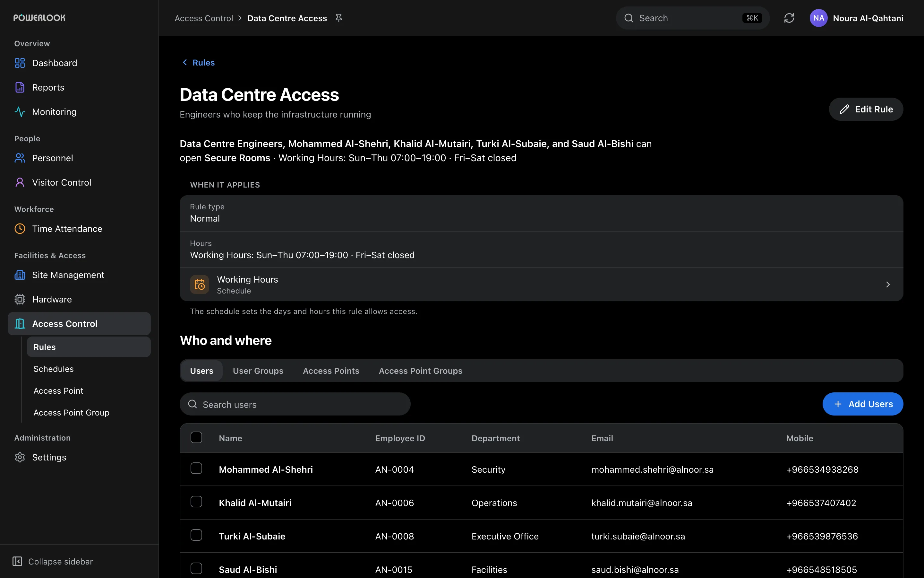The width and height of the screenshot is (924, 578).
Task: Open the Reports sidebar icon
Action: (x=20, y=88)
